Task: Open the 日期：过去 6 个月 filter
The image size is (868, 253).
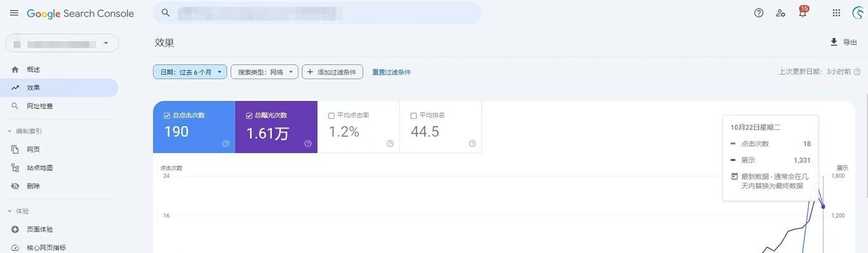Action: point(190,72)
